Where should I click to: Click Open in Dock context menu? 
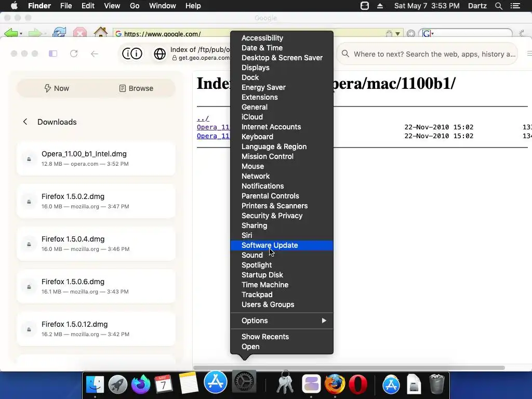[282, 347]
